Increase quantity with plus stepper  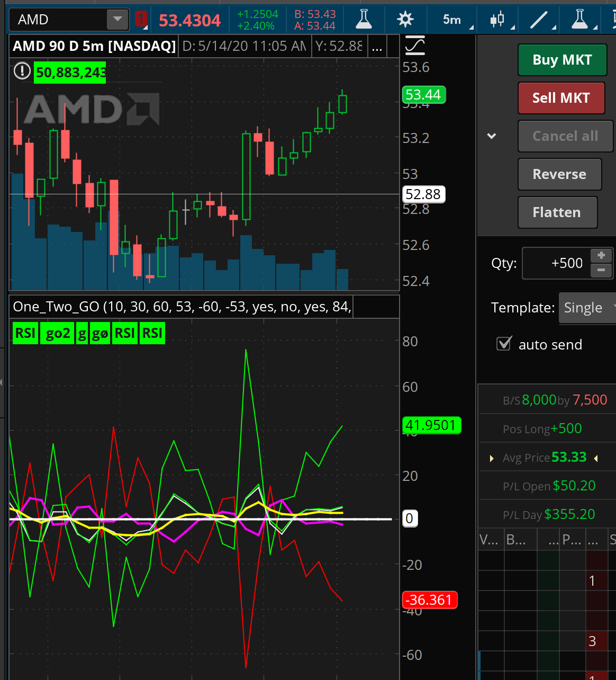click(601, 255)
